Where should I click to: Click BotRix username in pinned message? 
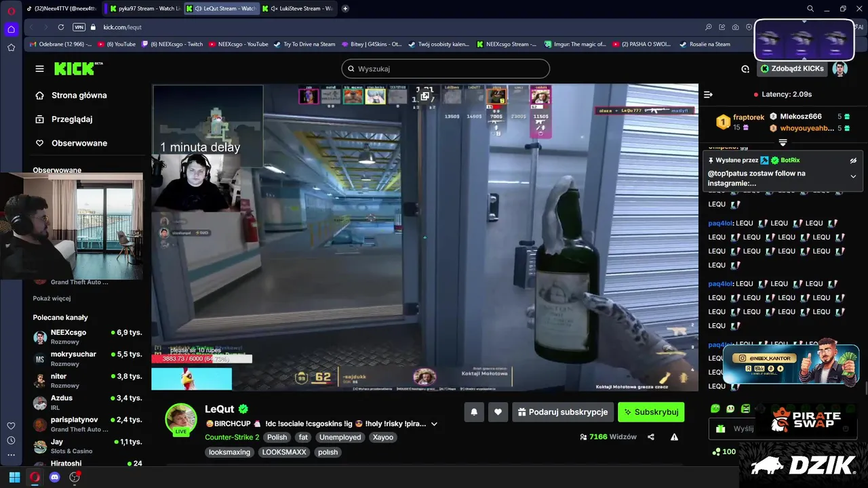(x=790, y=161)
